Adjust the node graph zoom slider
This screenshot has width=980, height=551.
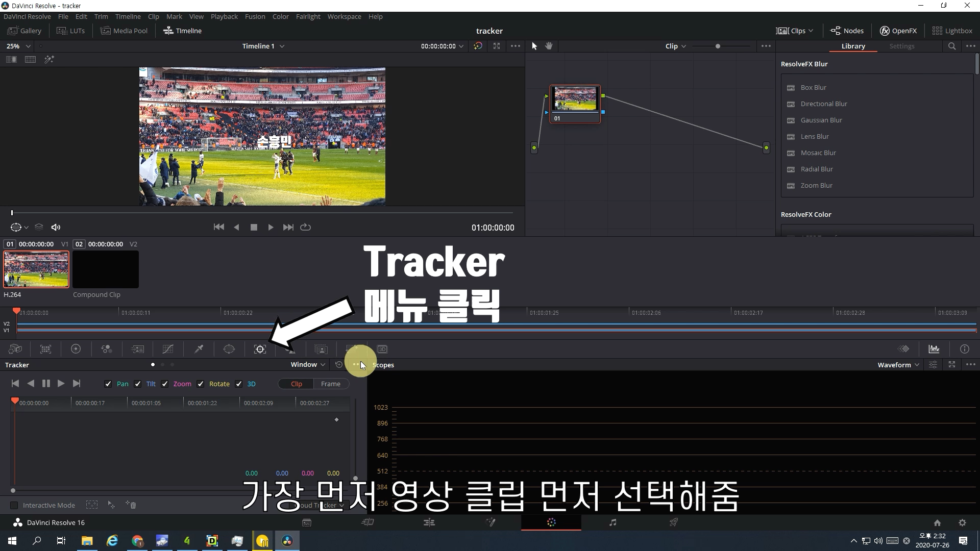tap(718, 46)
